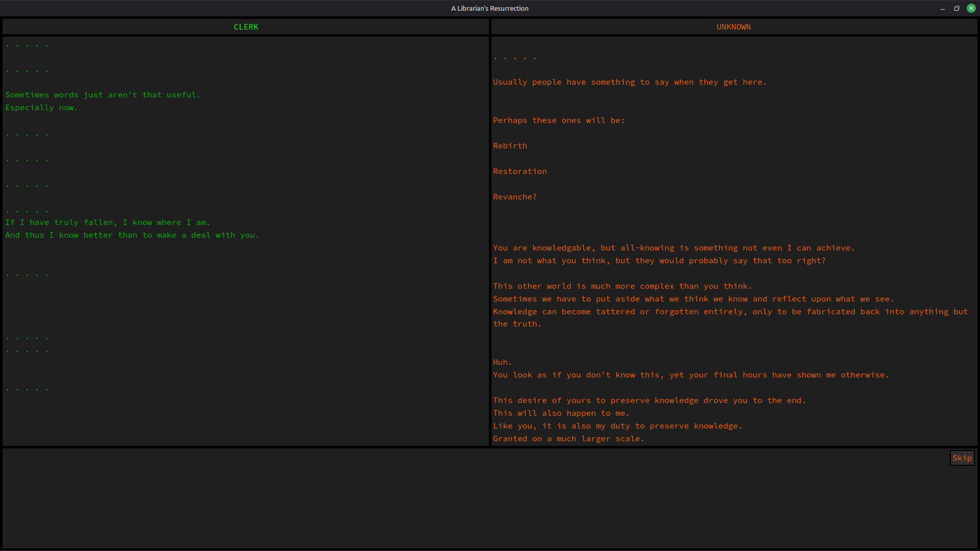Maximize the window using restore icon
The height and width of the screenshot is (551, 980).
point(957,9)
